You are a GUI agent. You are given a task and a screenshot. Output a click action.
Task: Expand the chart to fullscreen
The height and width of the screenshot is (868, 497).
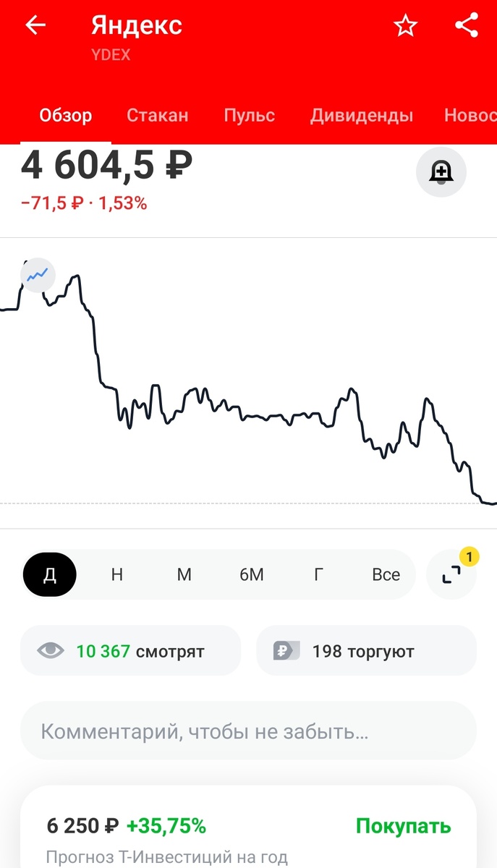point(451,574)
